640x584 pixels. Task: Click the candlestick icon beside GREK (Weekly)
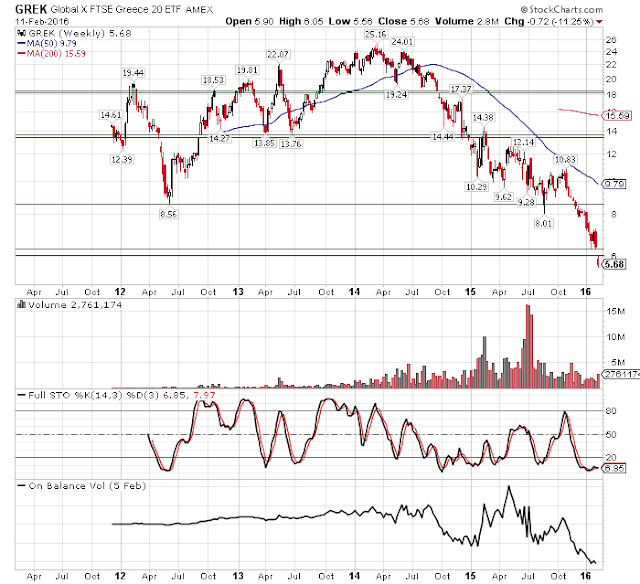point(21,33)
